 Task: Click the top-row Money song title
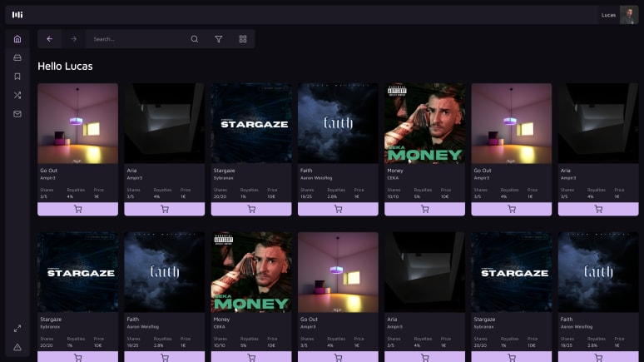click(395, 170)
